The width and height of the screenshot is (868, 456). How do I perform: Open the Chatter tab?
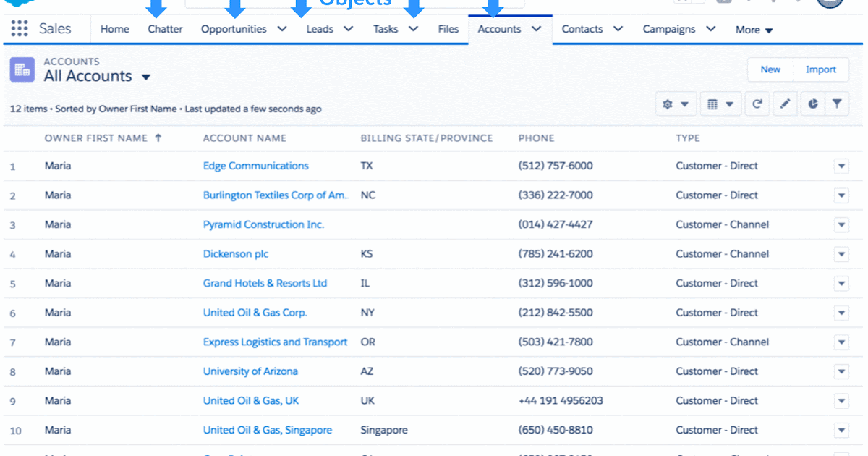(x=165, y=29)
